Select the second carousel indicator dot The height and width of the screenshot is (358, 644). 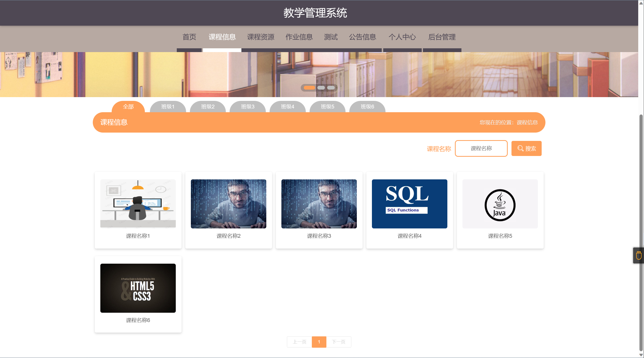click(321, 88)
